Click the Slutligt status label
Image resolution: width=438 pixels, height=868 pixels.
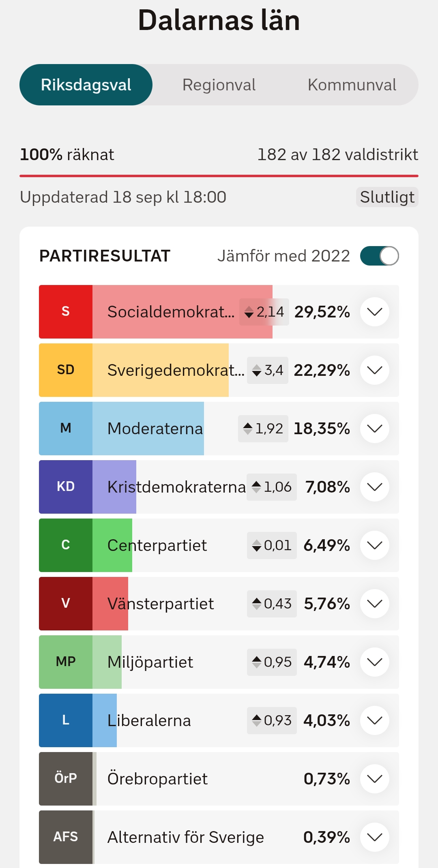[387, 197]
